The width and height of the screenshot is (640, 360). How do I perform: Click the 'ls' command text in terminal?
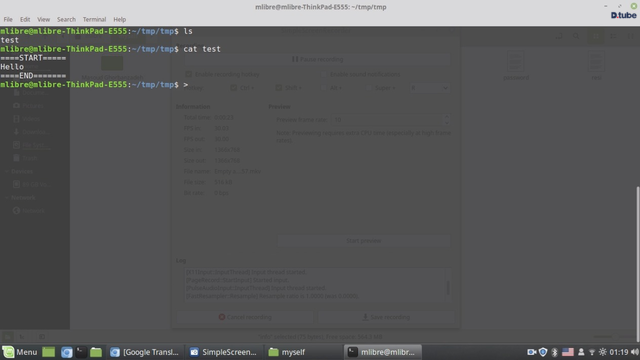tap(188, 31)
